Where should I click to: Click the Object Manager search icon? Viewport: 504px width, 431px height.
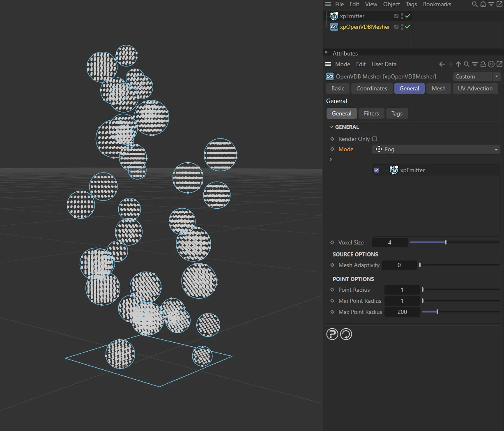click(x=475, y=5)
